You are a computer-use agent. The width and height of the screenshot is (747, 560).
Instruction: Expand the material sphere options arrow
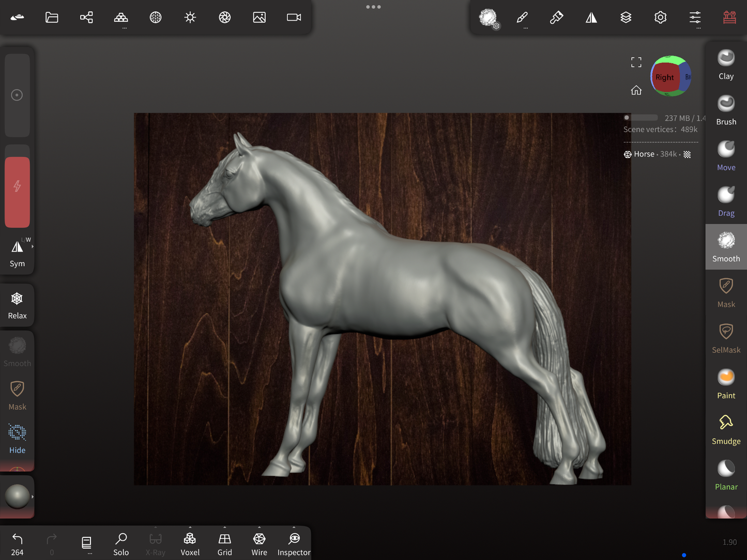[x=33, y=496]
